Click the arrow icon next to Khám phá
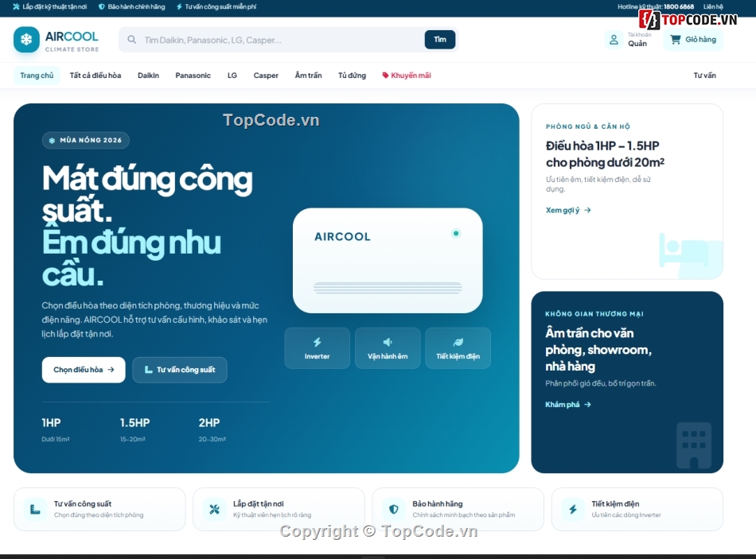The width and height of the screenshot is (756, 559). click(x=587, y=404)
